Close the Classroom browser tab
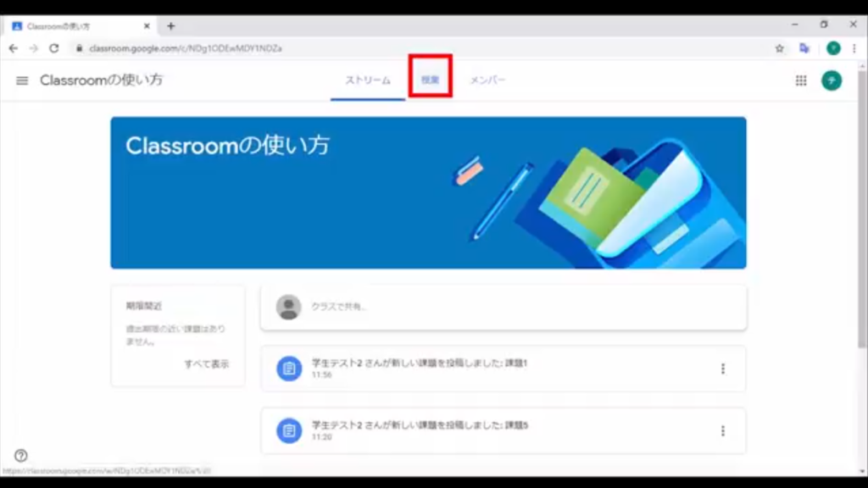868x488 pixels. (x=147, y=26)
